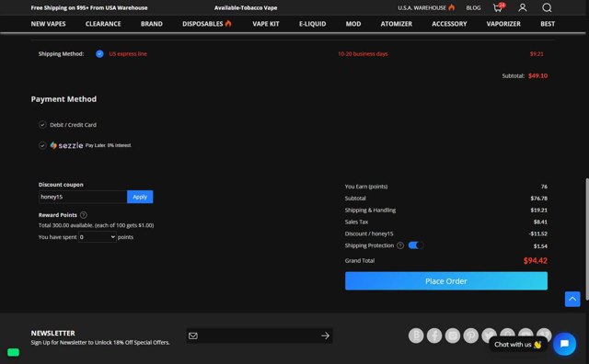Image resolution: width=589 pixels, height=364 pixels.
Task: Select Debit / Credit Card payment
Action: 42,125
